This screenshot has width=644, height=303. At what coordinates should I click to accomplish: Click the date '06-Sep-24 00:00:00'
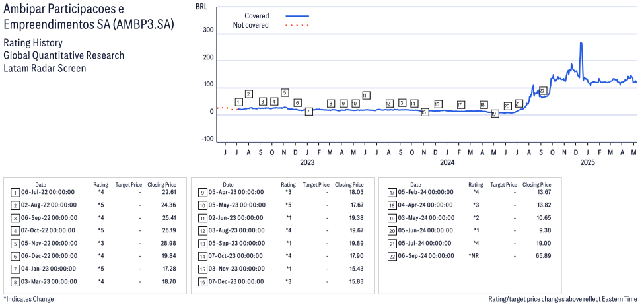(x=426, y=256)
